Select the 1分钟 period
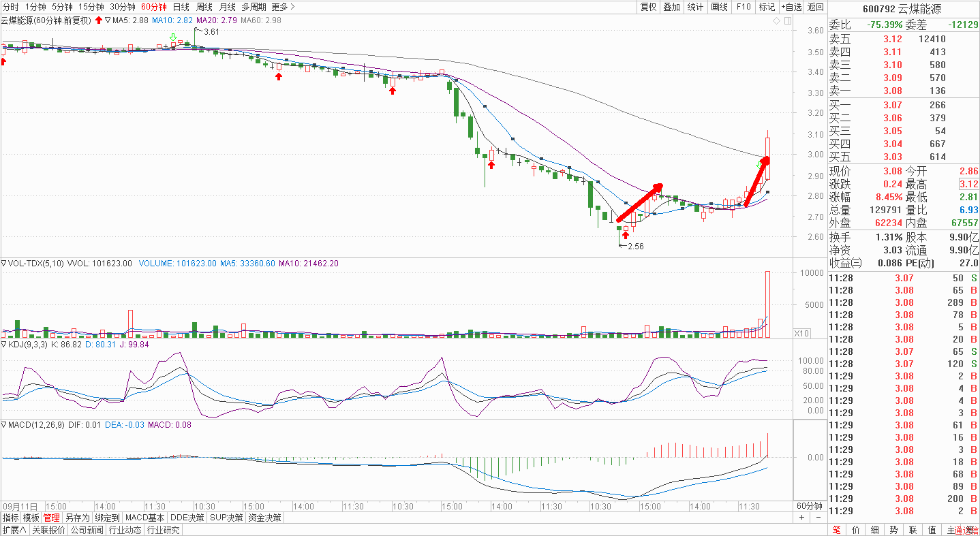This screenshot has width=980, height=536. (35, 7)
